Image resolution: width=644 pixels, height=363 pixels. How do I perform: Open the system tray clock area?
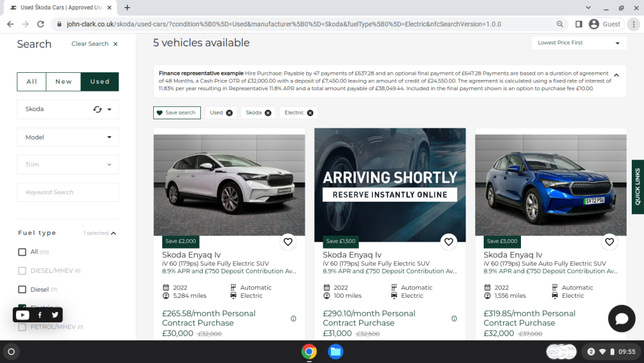click(x=611, y=351)
